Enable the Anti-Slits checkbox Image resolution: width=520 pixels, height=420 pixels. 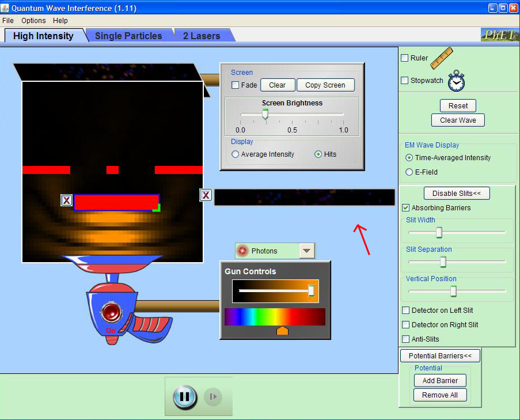tap(405, 339)
